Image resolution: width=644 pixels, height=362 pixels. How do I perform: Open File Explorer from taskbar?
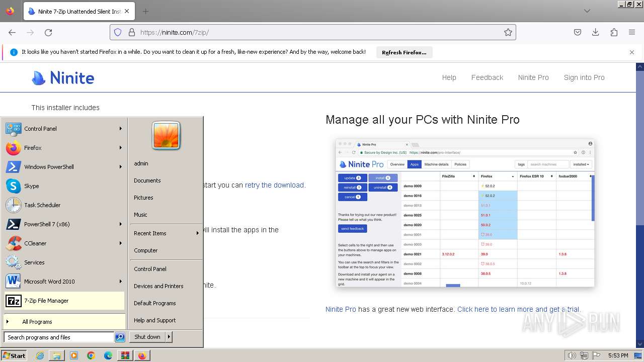coord(57,355)
